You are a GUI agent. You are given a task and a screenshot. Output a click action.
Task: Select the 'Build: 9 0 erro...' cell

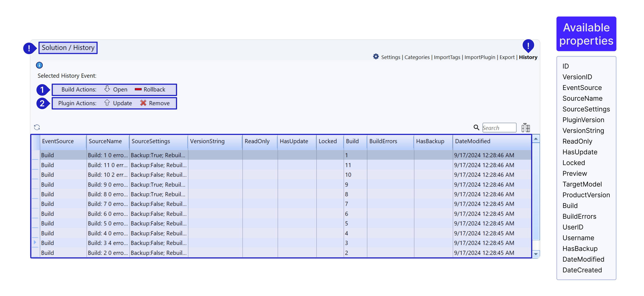click(x=108, y=184)
